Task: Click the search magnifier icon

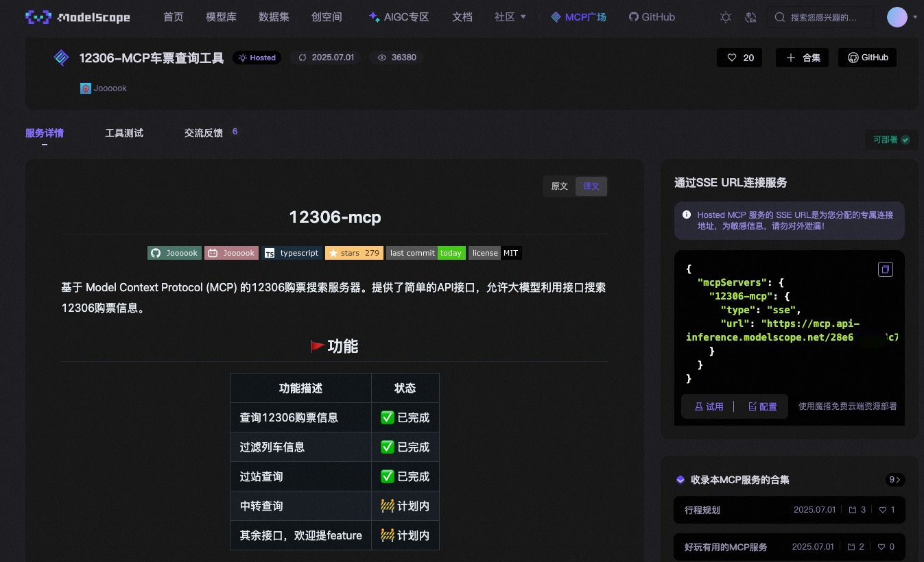Action: (x=780, y=17)
